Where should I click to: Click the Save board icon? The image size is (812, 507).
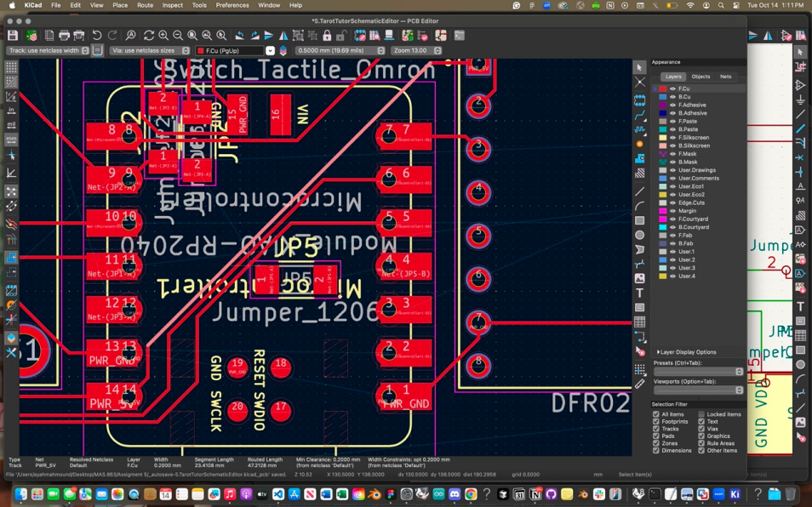coord(13,36)
